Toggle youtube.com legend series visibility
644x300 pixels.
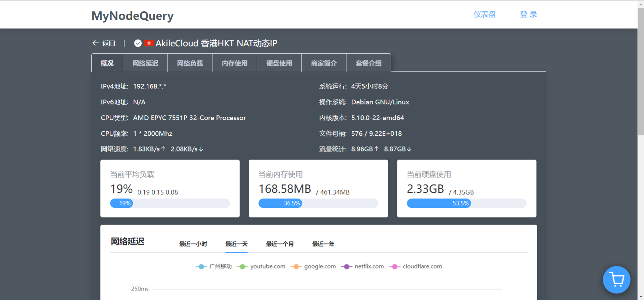tap(261, 266)
